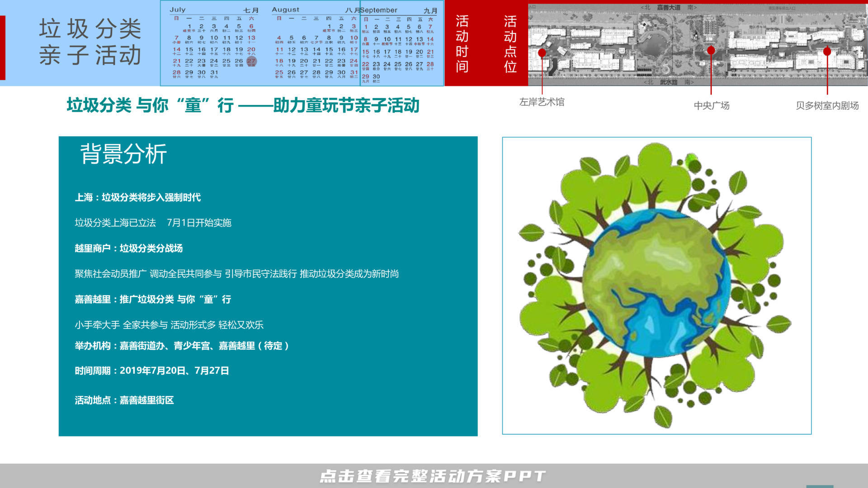This screenshot has width=868, height=488.
Task: Select the '中央广场' location label
Action: tap(712, 106)
